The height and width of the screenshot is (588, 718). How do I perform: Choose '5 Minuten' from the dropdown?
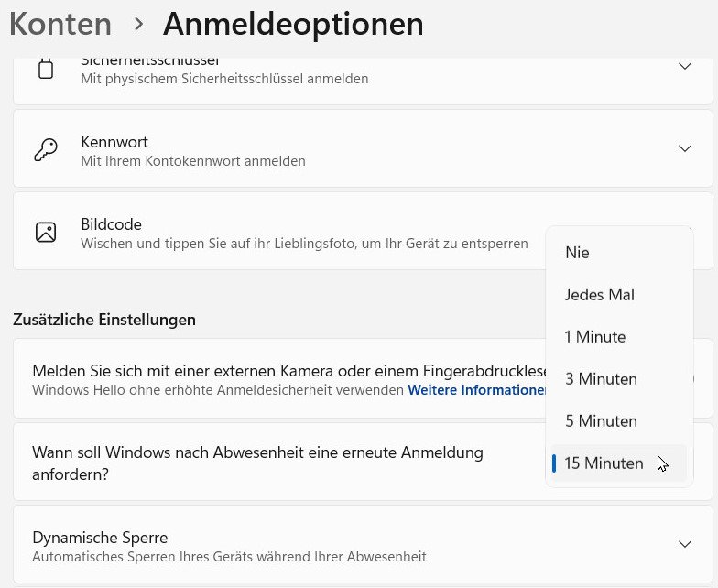(601, 421)
